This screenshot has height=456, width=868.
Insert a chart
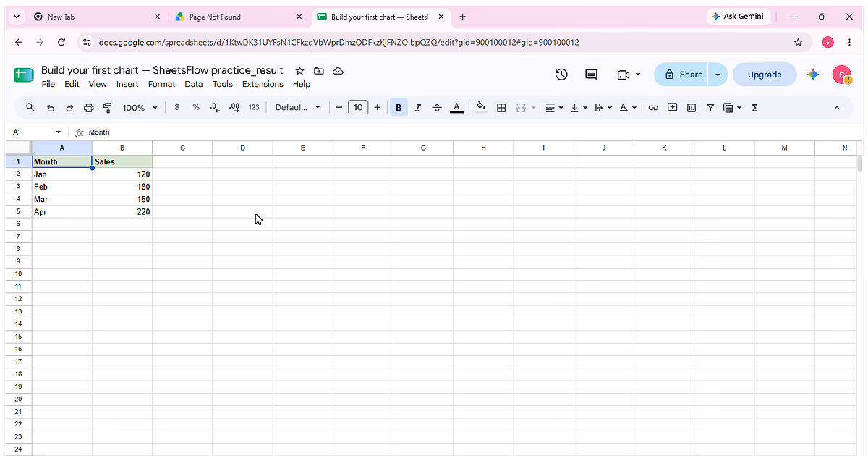coord(692,107)
